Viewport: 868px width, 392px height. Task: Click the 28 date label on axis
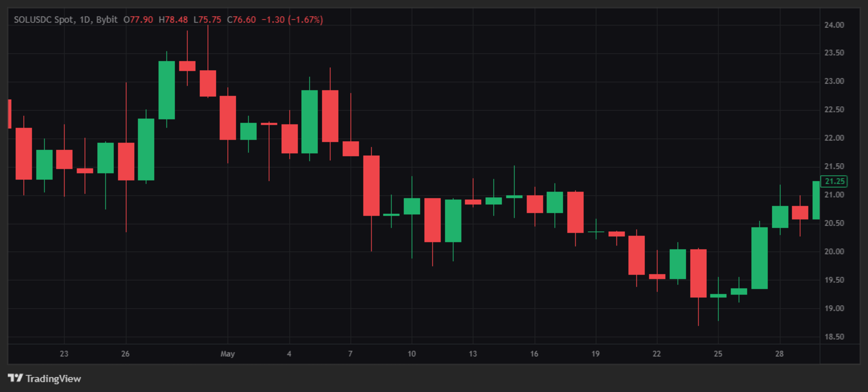point(779,354)
